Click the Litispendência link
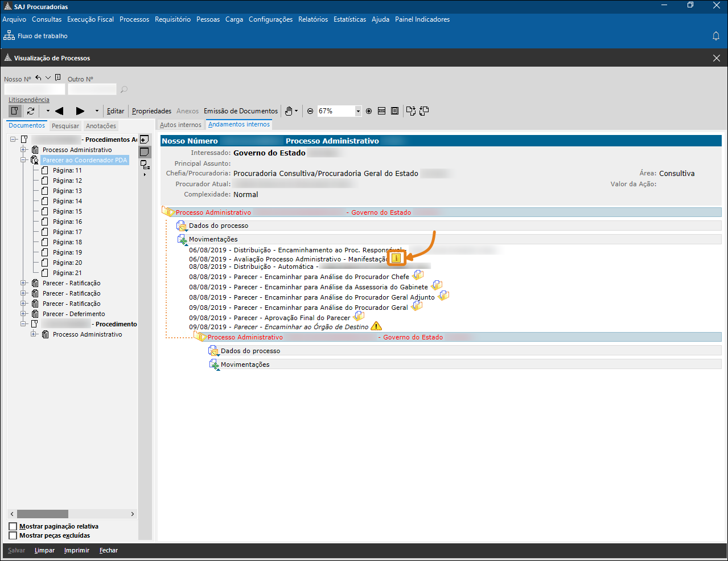This screenshot has width=728, height=561. tap(29, 100)
